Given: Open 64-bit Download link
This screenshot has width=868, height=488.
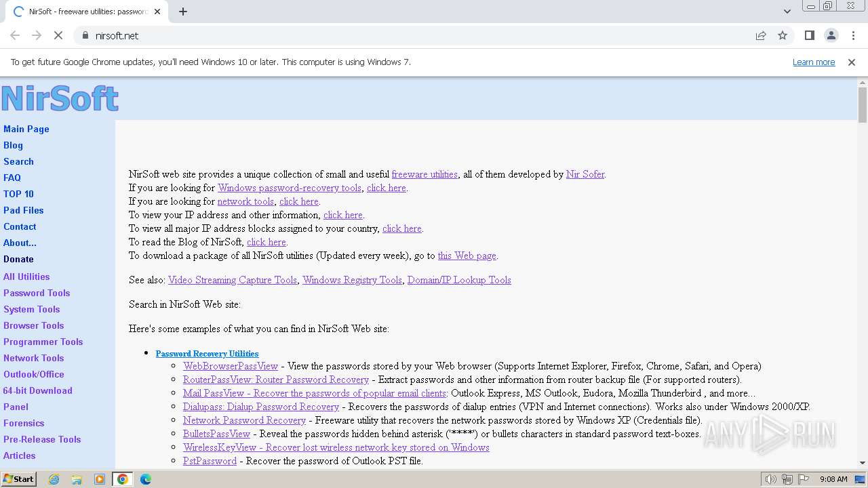Looking at the screenshot, I should (38, 390).
